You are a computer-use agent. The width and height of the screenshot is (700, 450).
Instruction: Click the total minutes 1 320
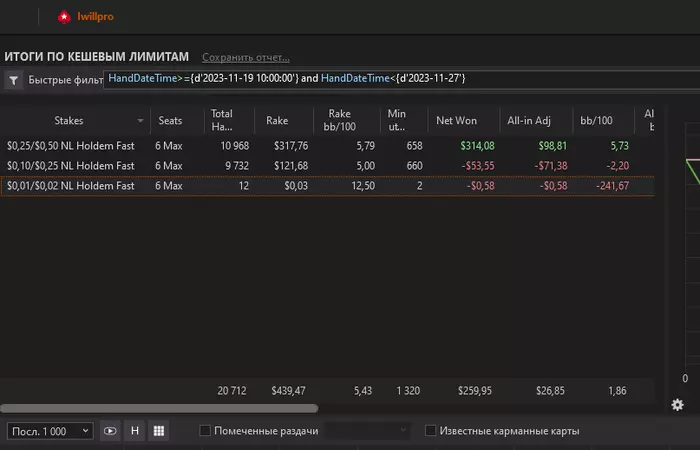pyautogui.click(x=408, y=391)
